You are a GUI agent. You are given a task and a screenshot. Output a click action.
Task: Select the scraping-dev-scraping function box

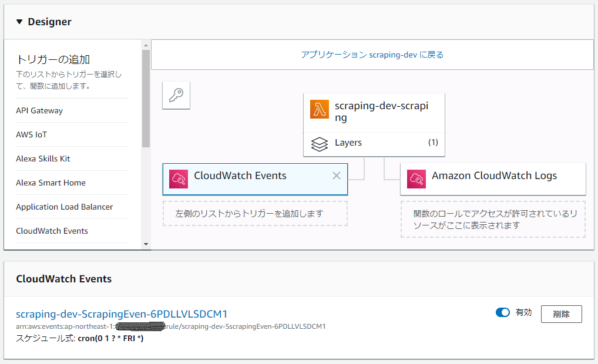coord(374,113)
